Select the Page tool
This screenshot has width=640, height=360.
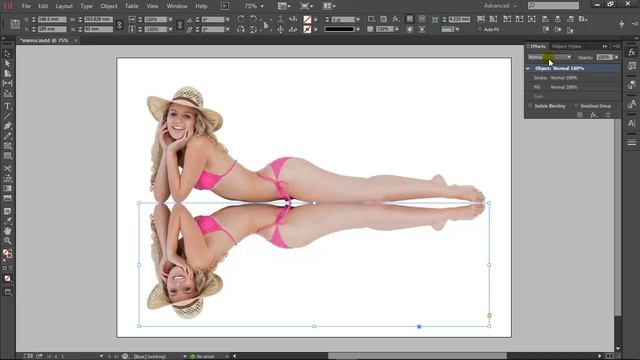(x=7, y=73)
